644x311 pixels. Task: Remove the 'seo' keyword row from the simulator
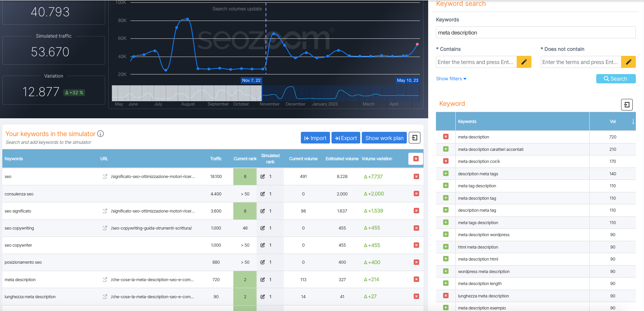[x=416, y=176]
